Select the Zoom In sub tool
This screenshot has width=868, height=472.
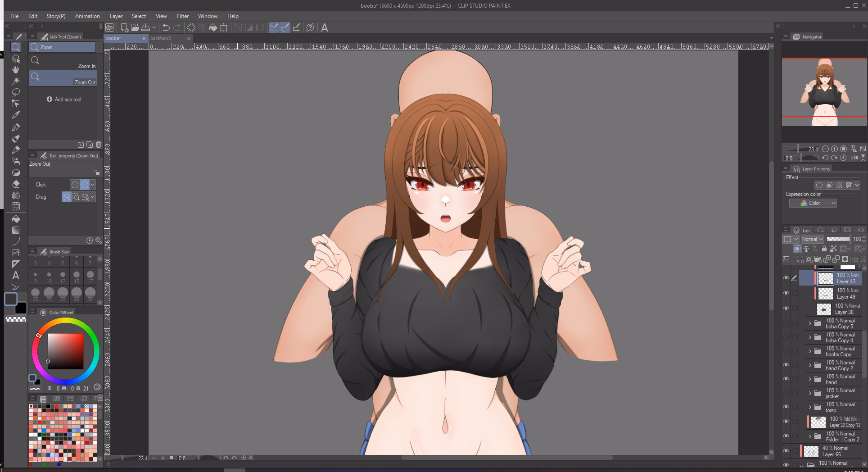pyautogui.click(x=63, y=61)
